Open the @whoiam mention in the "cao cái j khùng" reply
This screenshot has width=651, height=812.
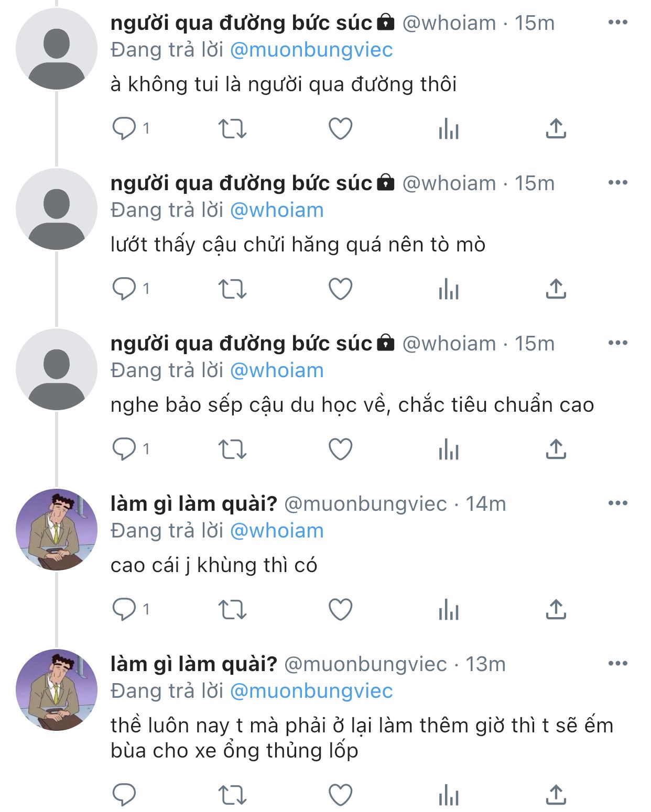click(x=277, y=531)
